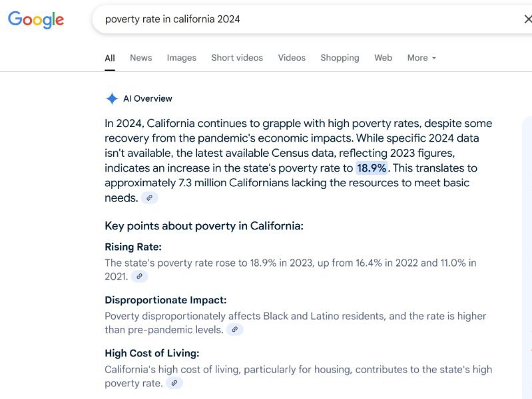
Task: Switch to the News tab
Action: (x=140, y=58)
